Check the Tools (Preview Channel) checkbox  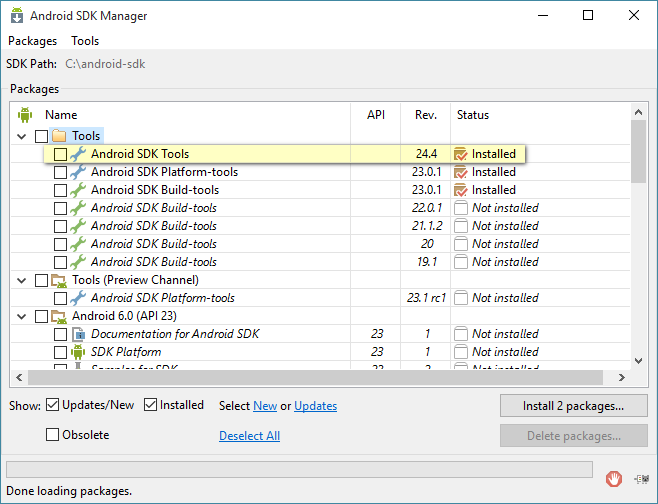click(42, 280)
